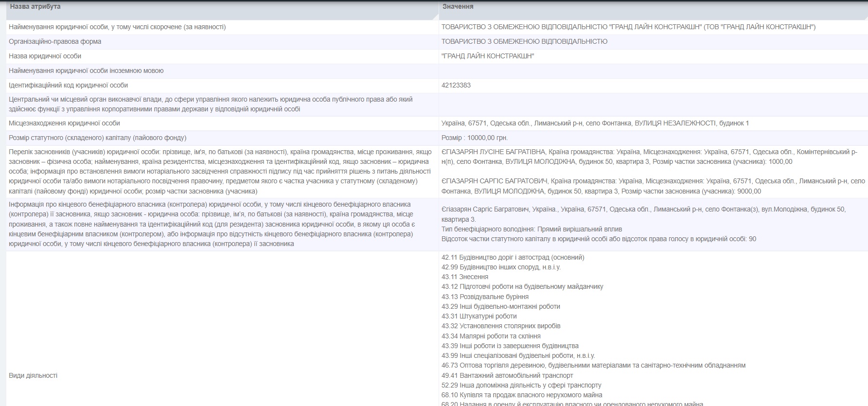Select the address value with ВУЛИЦЯ НЕЗАЛЕЖНОСТІ
The width and height of the screenshot is (868, 406).
tap(595, 124)
